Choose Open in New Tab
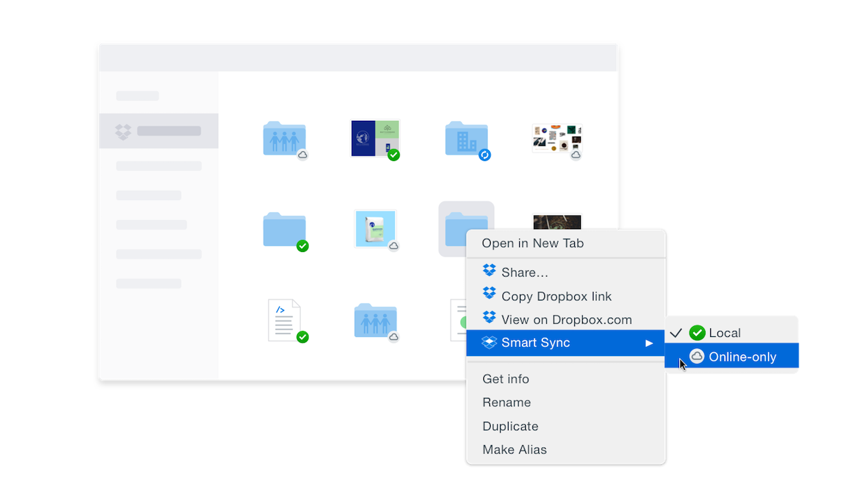The image size is (862, 504). click(532, 243)
